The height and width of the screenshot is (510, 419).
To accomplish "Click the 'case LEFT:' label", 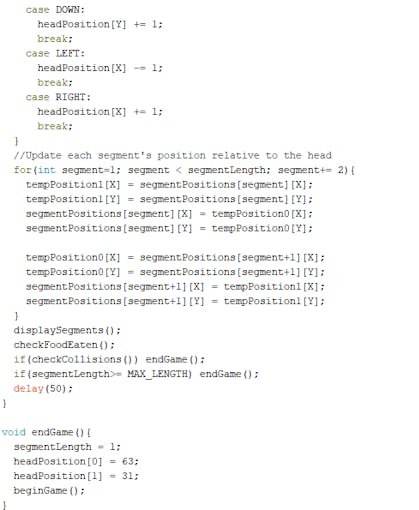I will pos(55,53).
